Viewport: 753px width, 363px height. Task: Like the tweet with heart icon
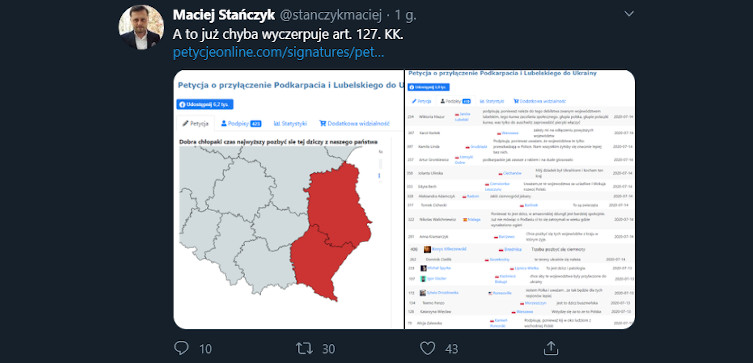(427, 348)
